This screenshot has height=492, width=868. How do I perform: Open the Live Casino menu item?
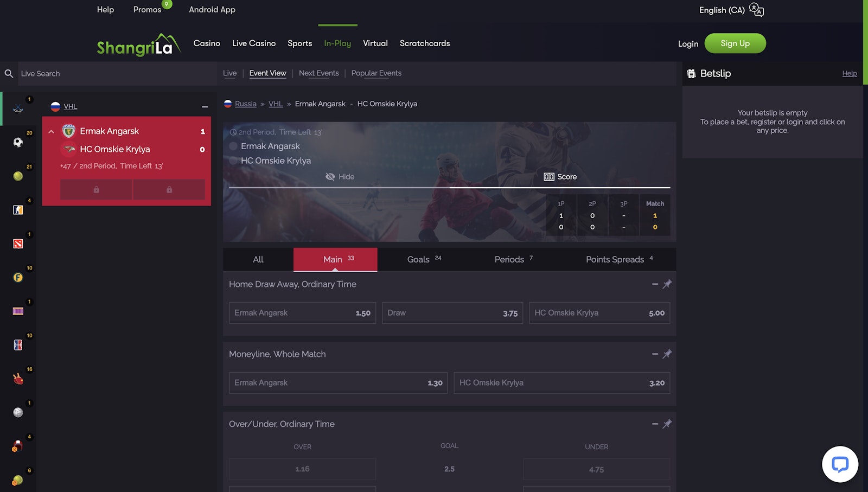(253, 43)
